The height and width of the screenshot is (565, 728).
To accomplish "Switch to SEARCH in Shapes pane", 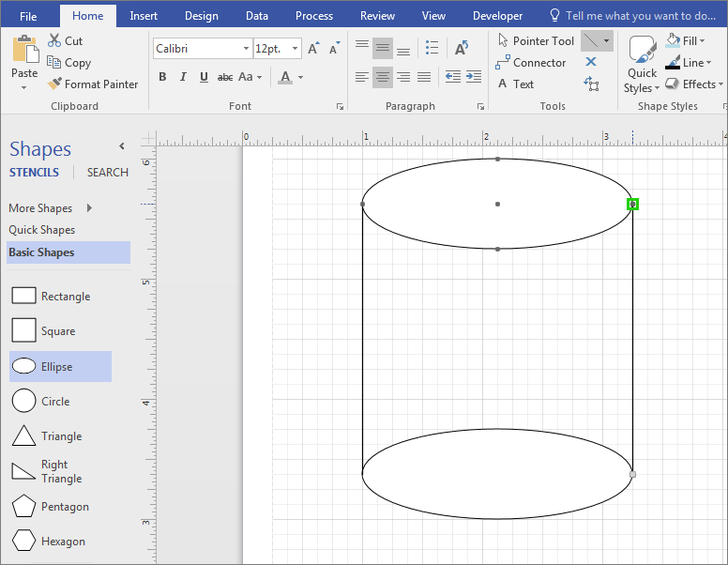I will [x=108, y=173].
